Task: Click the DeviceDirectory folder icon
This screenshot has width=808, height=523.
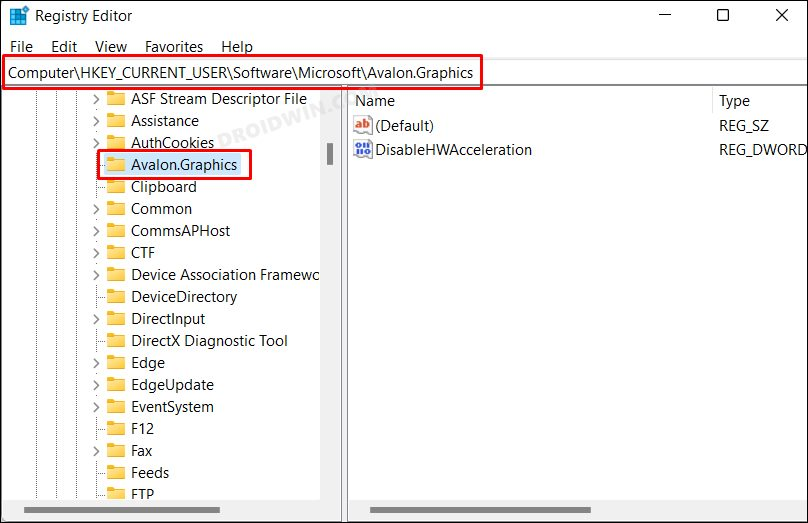Action: (x=116, y=297)
